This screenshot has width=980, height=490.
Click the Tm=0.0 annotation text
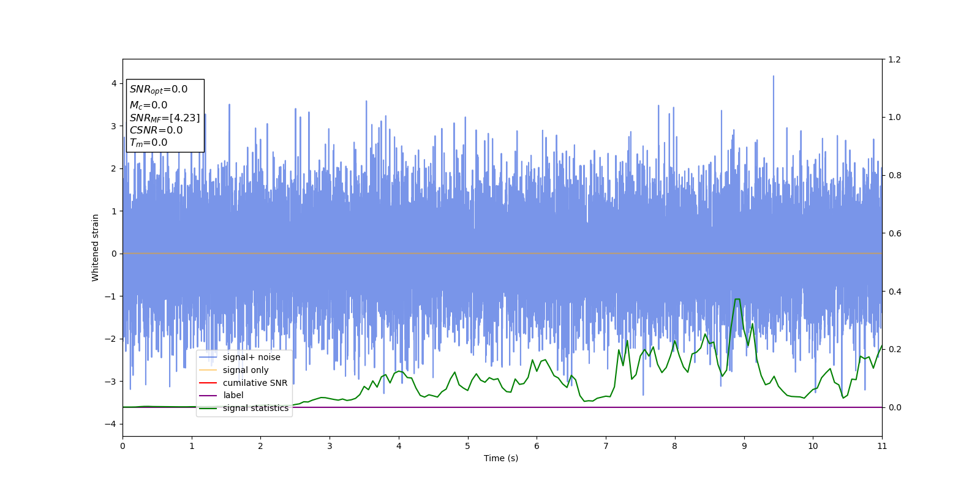(148, 143)
